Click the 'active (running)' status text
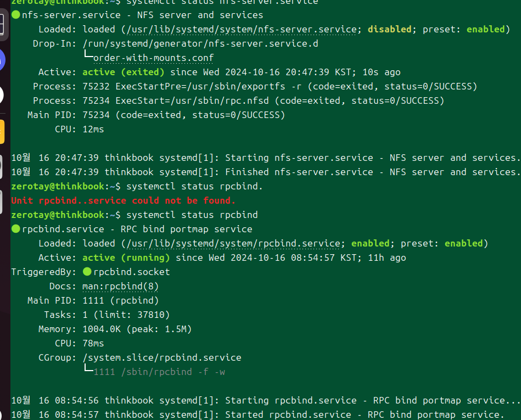The image size is (521, 420). point(126,257)
